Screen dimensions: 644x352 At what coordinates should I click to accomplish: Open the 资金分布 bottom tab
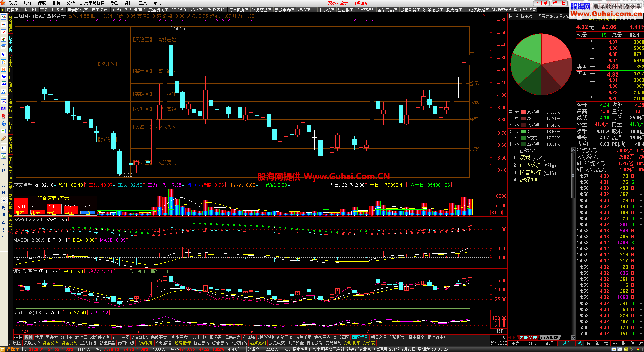point(50,343)
